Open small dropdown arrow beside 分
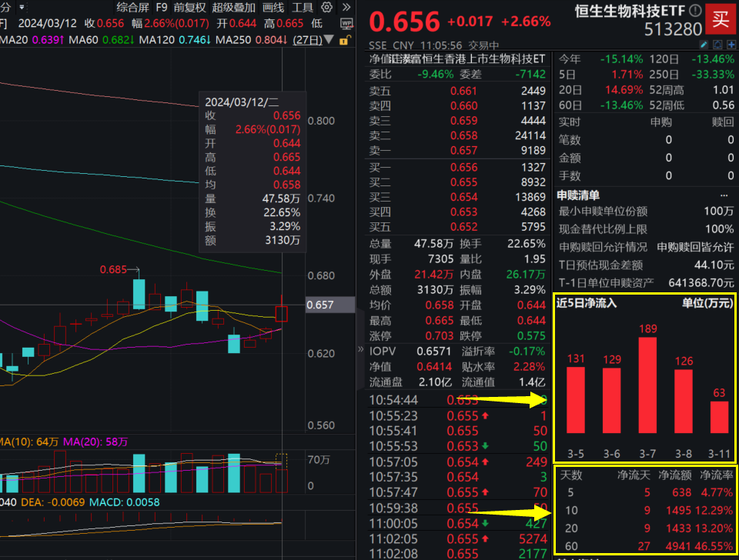 [22, 7]
